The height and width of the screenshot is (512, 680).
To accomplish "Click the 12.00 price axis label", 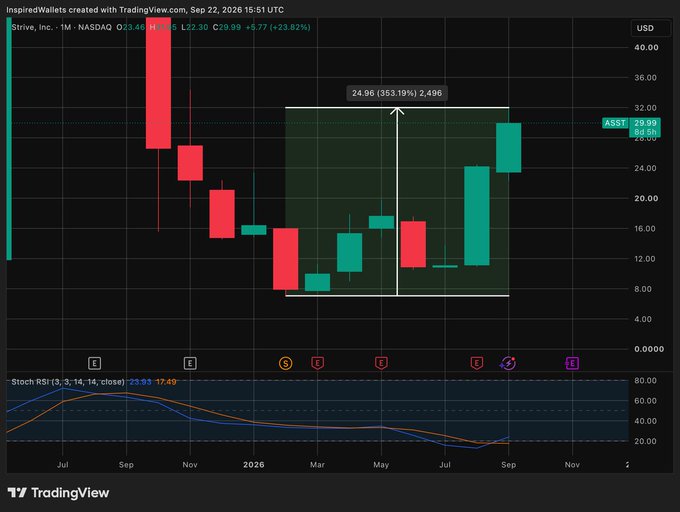I will coord(645,259).
